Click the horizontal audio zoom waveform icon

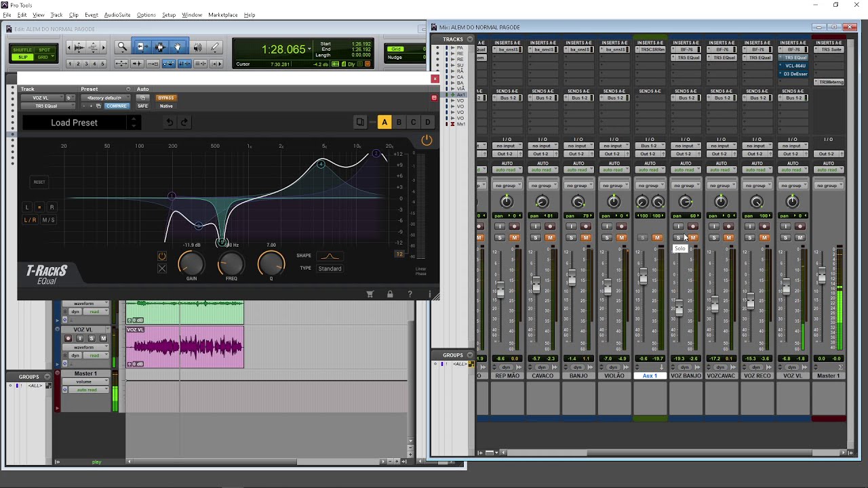coord(79,47)
